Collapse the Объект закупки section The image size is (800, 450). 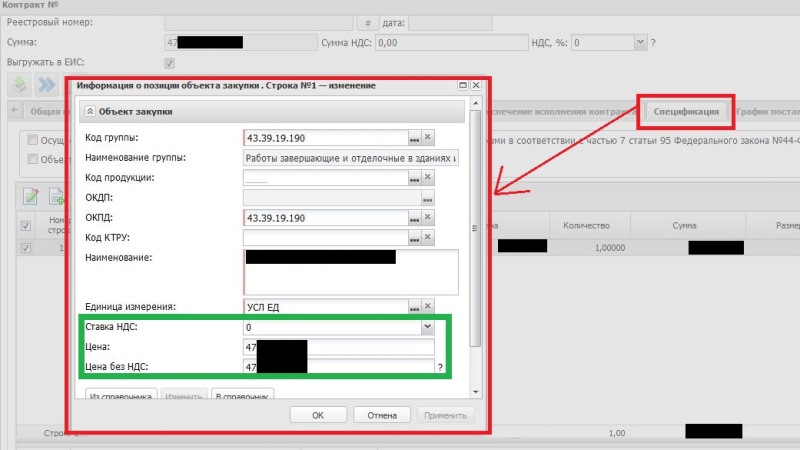coord(90,112)
